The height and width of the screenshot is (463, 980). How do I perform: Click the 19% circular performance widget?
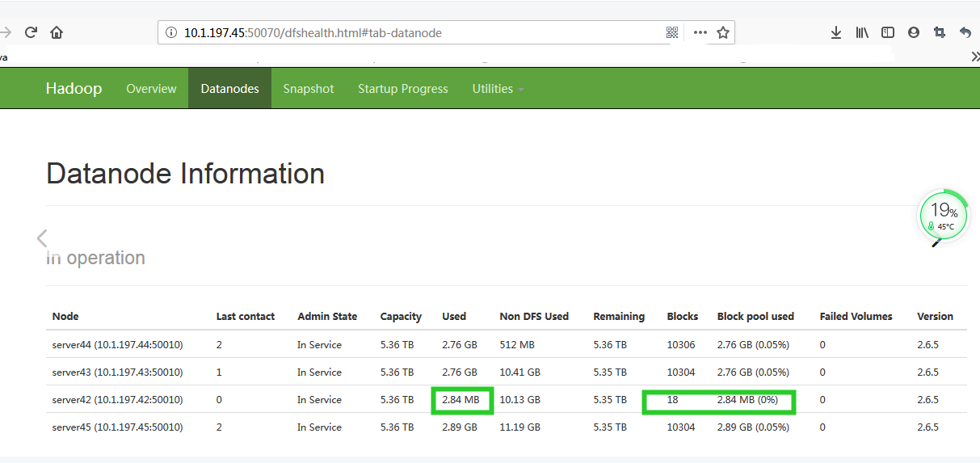[943, 217]
